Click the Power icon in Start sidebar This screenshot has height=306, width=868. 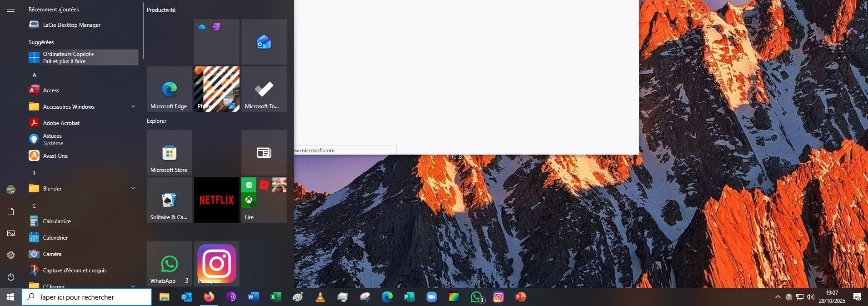[11, 277]
